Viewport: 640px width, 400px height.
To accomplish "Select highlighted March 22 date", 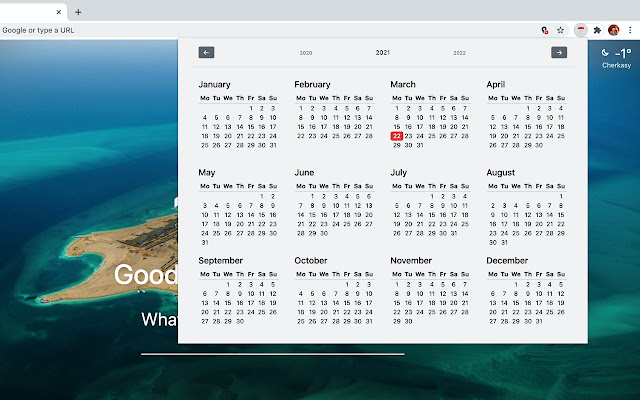I will pos(397,136).
